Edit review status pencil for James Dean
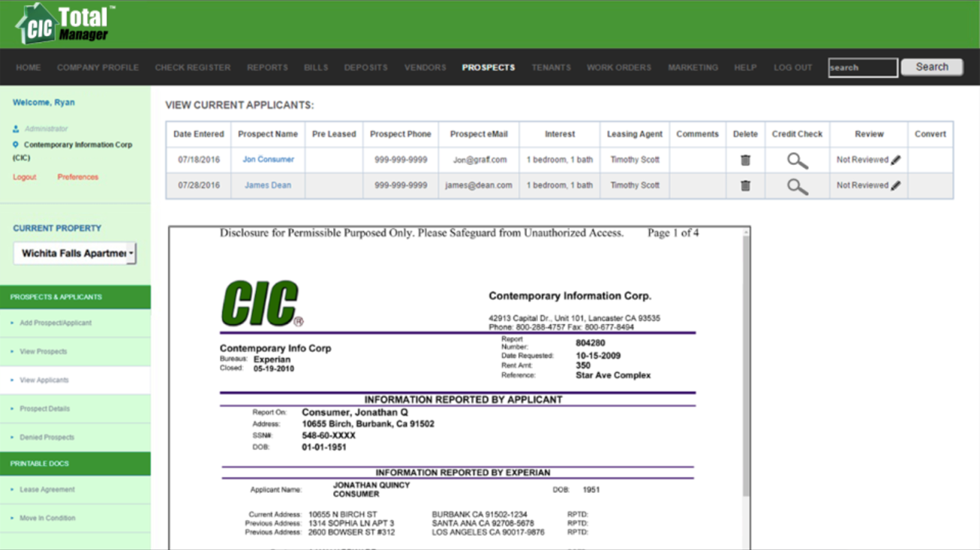The width and height of the screenshot is (980, 550). pos(895,185)
